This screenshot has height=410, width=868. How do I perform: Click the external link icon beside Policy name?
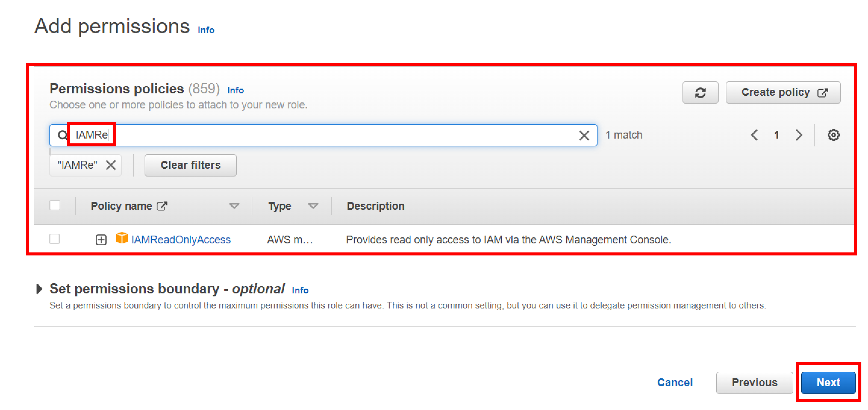point(162,206)
